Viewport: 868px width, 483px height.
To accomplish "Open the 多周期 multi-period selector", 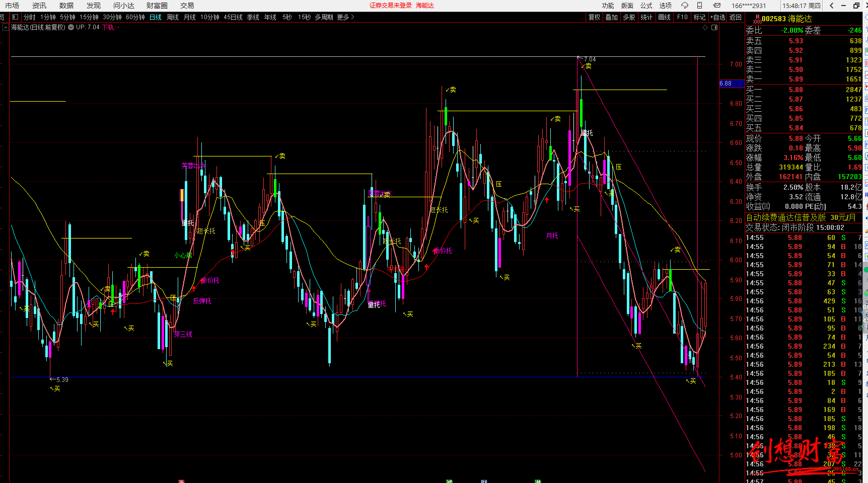I will (x=324, y=17).
